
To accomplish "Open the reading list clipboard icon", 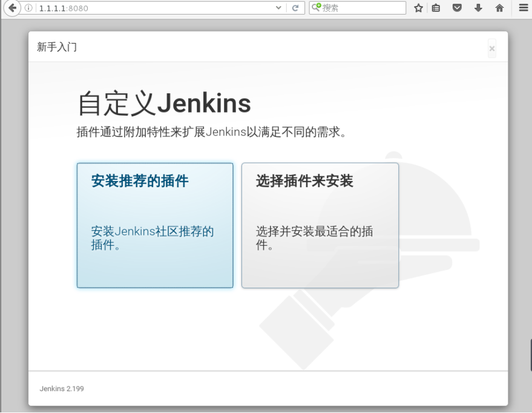I will (435, 8).
